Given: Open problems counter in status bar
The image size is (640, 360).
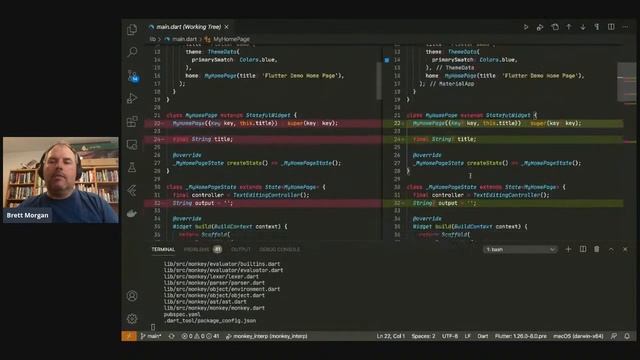Looking at the screenshot, I should pyautogui.click(x=200, y=336).
